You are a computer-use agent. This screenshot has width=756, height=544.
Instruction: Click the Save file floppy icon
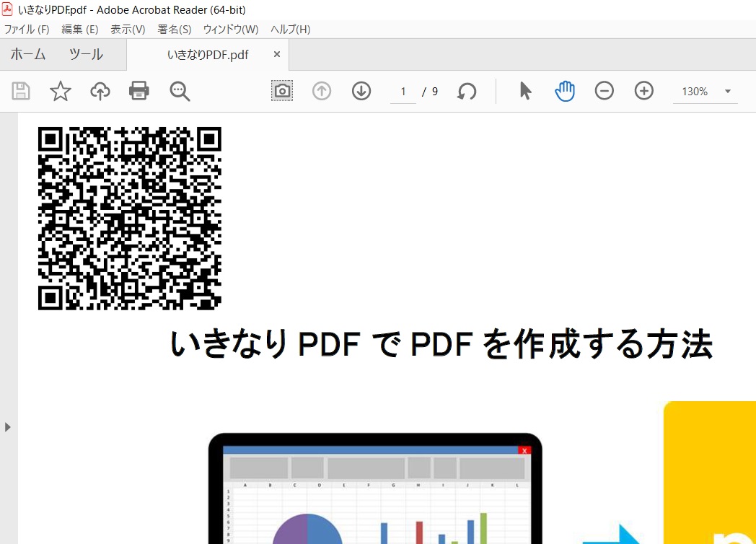click(21, 91)
